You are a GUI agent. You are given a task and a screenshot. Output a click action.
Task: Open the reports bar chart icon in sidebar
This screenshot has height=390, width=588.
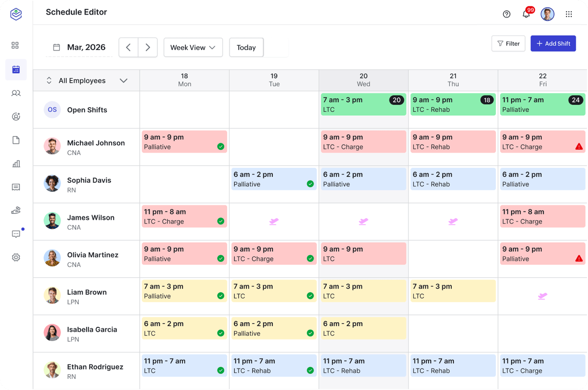click(x=16, y=164)
